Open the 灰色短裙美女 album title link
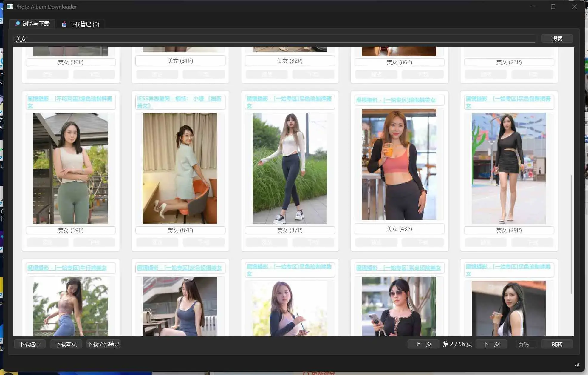 [x=180, y=268]
